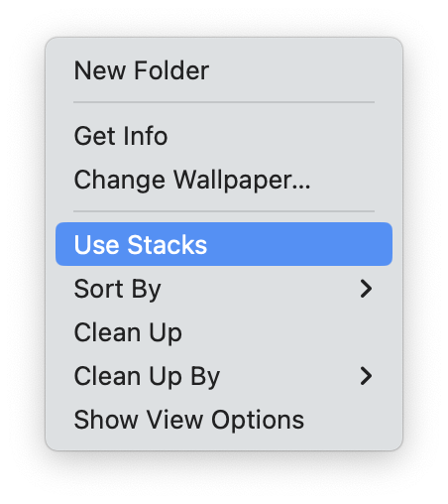Open wallpaper settings via Change Wallpaper…
This screenshot has height=504, width=448.
tap(224, 180)
